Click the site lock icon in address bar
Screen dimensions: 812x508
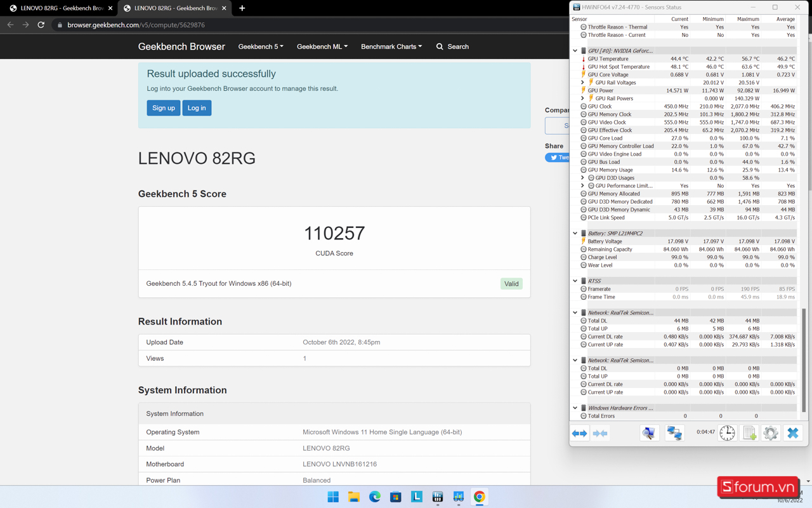coord(60,25)
